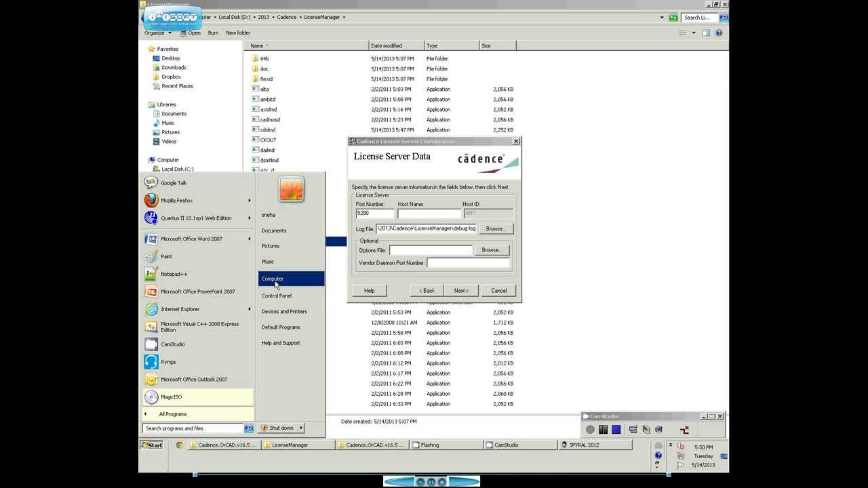Click the user account picture in the start menu
The height and width of the screenshot is (488, 868).
click(x=291, y=190)
